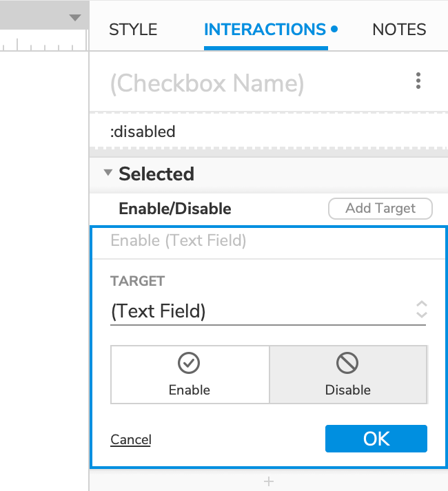The height and width of the screenshot is (491, 448).
Task: Open the three-dot more options menu
Action: (418, 82)
